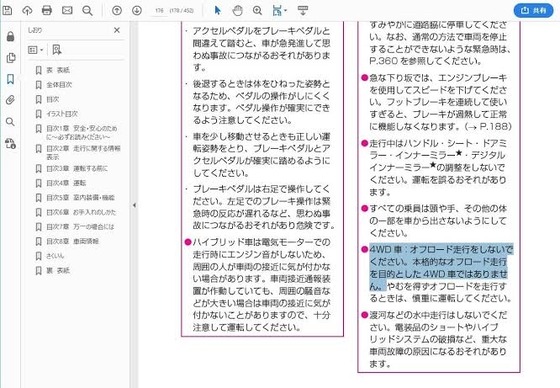
Task: Click the blue share button
Action: click(534, 10)
